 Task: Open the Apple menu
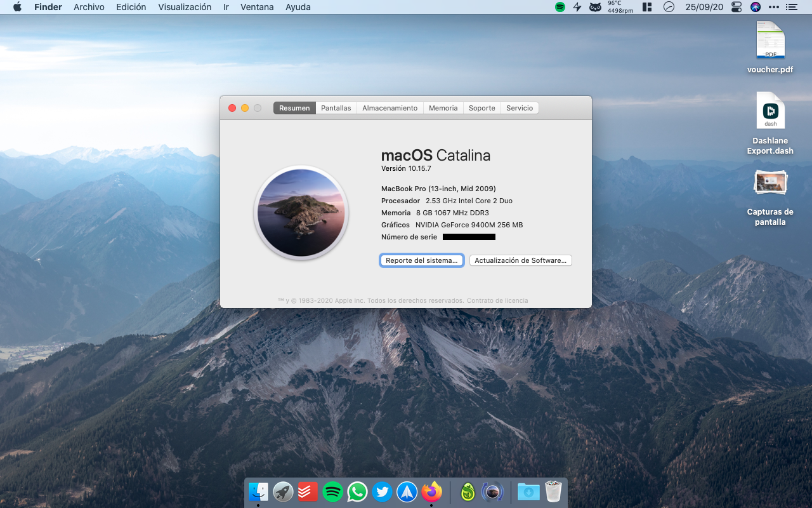click(17, 7)
